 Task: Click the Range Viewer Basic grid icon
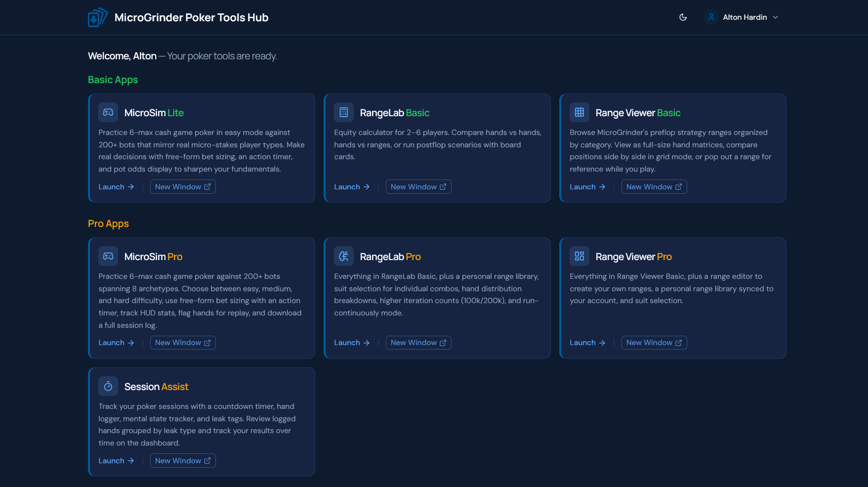[579, 112]
